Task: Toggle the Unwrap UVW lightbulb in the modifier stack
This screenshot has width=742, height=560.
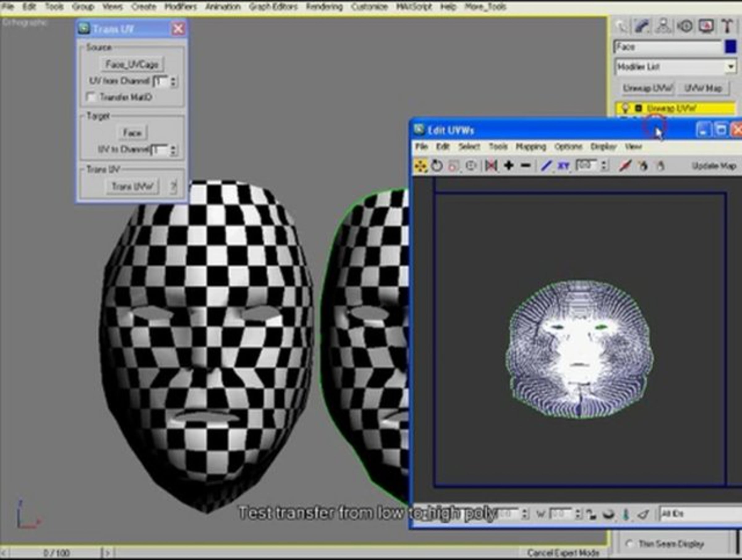Action: 625,108
